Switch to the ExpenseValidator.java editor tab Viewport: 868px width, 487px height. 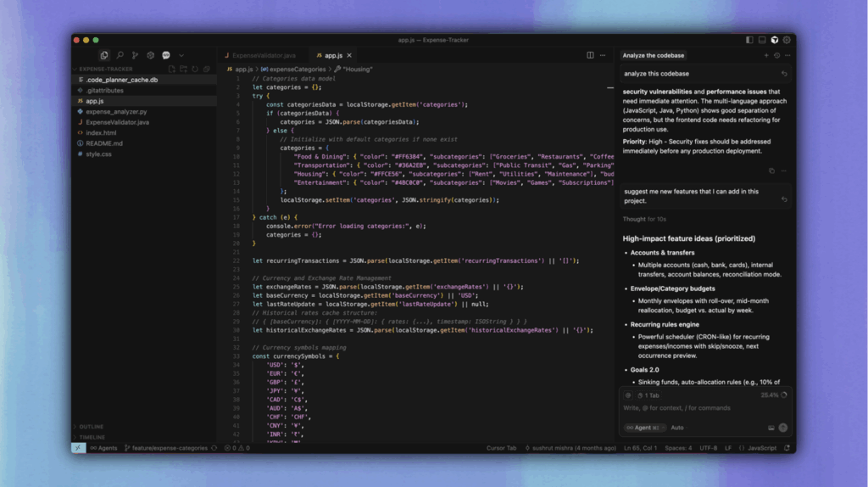261,55
